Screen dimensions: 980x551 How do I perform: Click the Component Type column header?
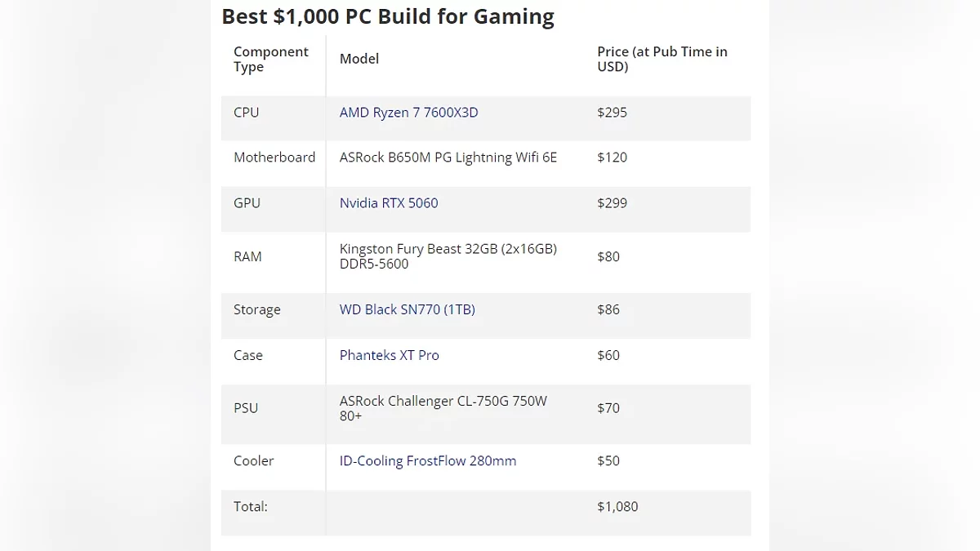point(270,60)
